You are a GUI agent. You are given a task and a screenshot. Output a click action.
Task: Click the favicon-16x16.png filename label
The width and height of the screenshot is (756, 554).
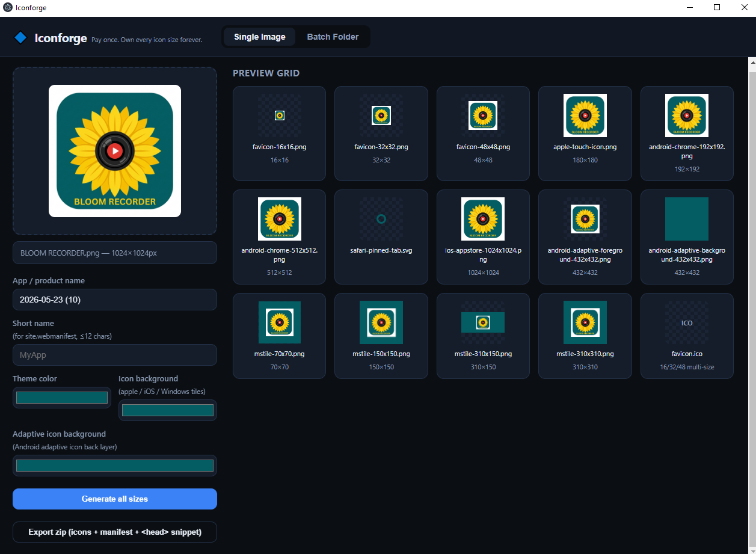pyautogui.click(x=280, y=147)
